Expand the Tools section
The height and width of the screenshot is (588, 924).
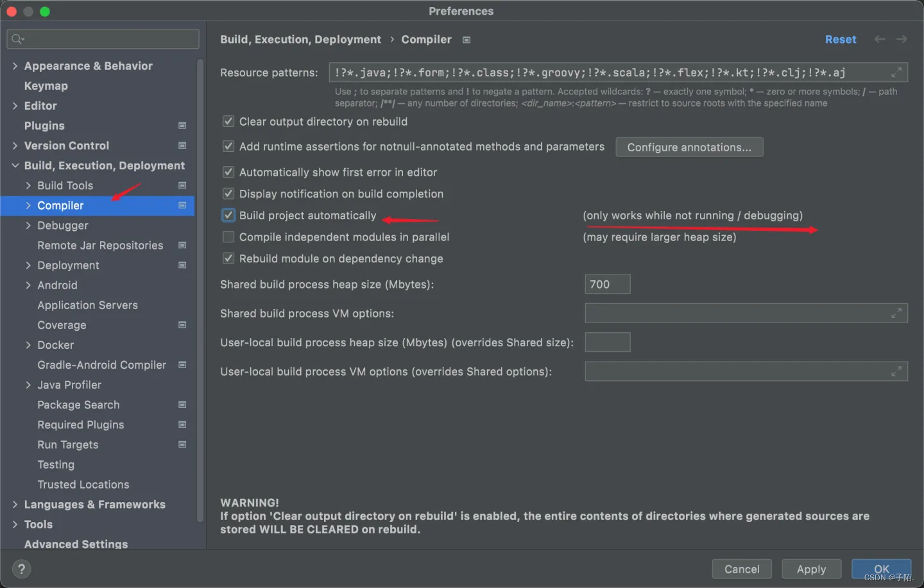click(x=15, y=525)
